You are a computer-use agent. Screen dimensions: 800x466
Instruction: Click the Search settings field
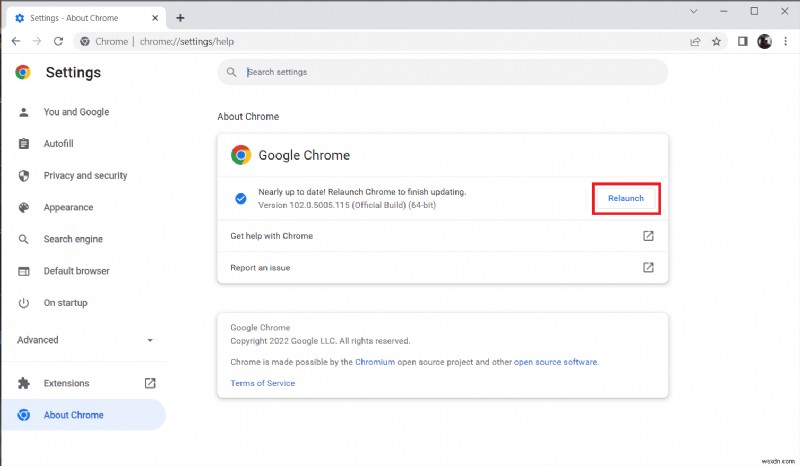pyautogui.click(x=442, y=72)
